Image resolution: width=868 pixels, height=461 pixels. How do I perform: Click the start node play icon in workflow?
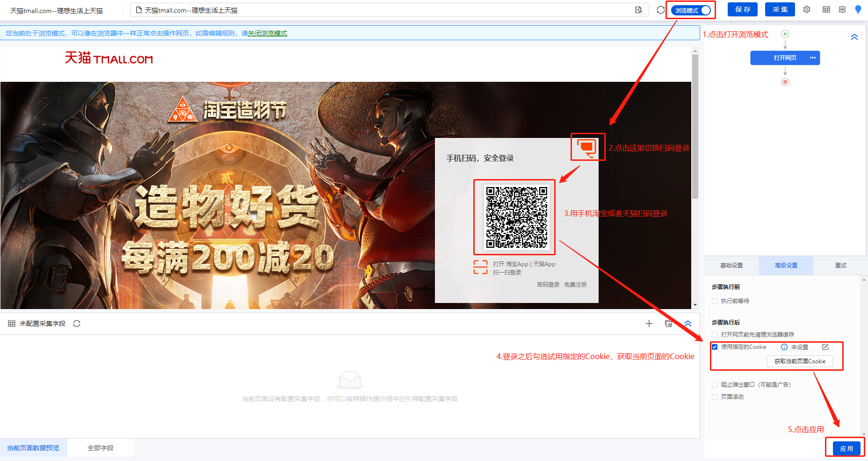785,34
